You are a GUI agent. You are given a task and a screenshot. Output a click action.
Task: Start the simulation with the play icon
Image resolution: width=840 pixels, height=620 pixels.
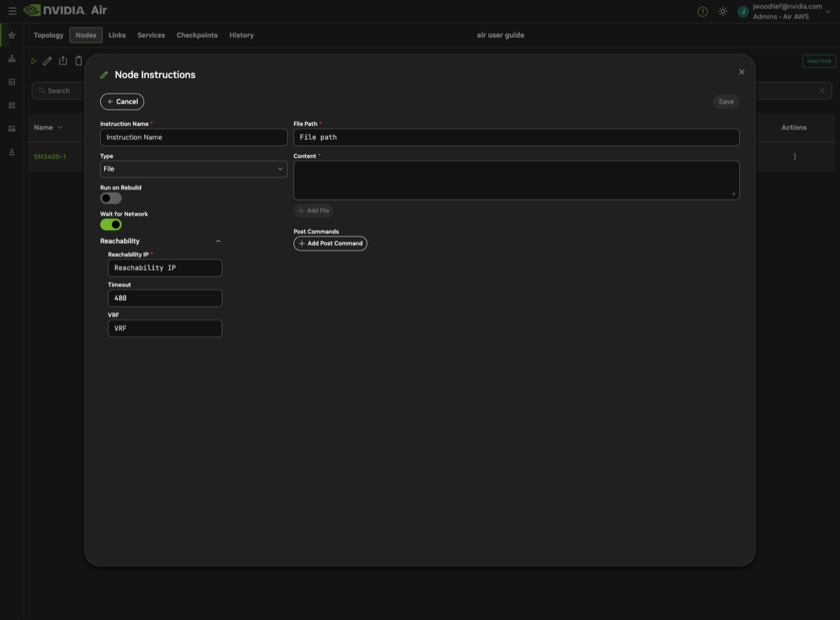[34, 61]
